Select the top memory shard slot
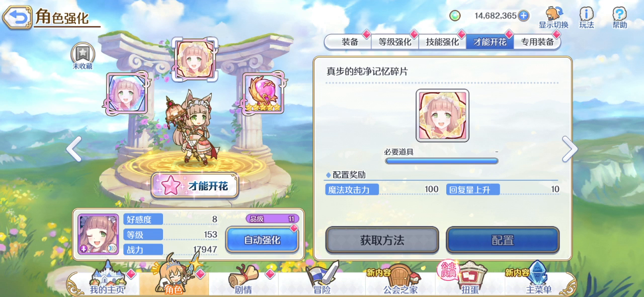Image resolution: width=644 pixels, height=297 pixels. tap(195, 59)
